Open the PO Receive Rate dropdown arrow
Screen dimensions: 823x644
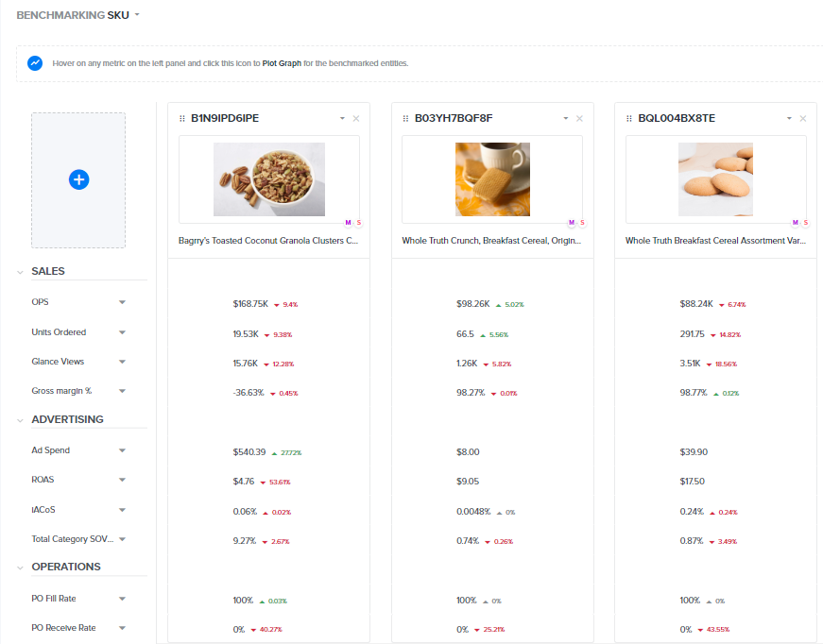pyautogui.click(x=122, y=628)
